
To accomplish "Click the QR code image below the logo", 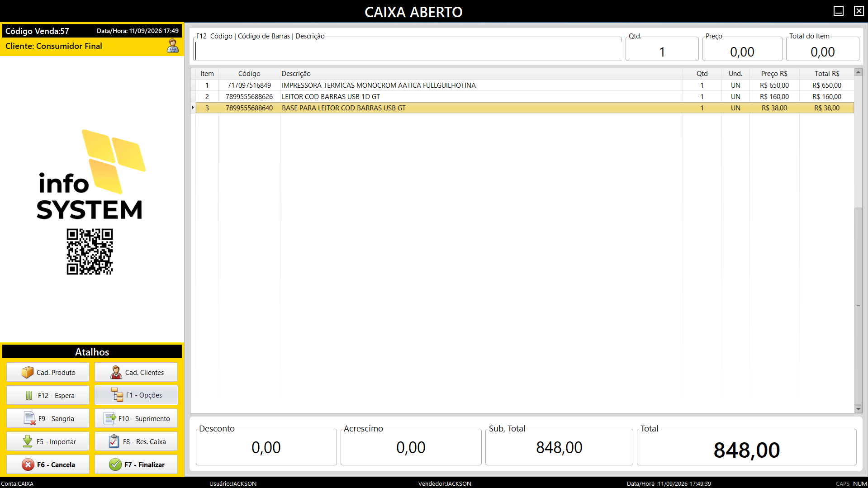I will [90, 251].
